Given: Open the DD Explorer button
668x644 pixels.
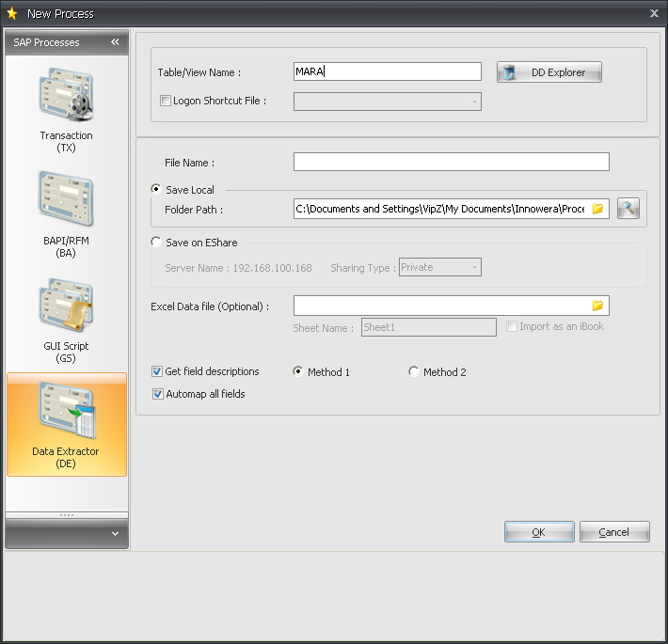Looking at the screenshot, I should tap(549, 72).
